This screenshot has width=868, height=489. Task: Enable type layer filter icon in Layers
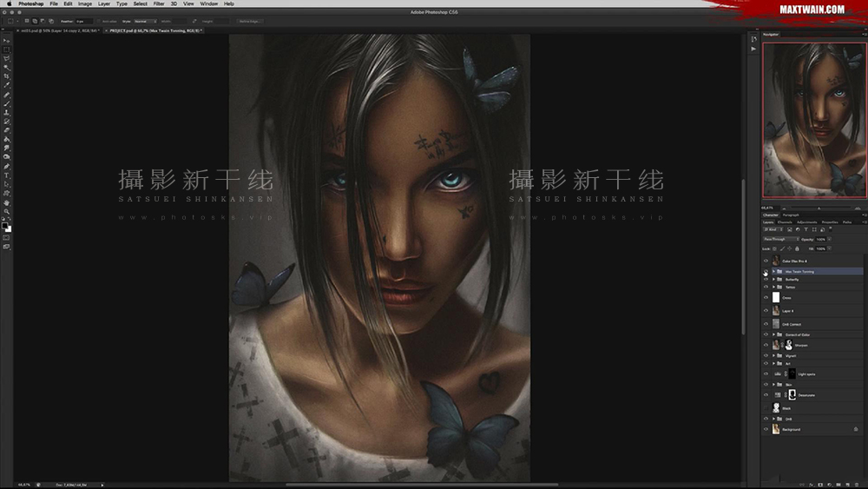click(x=806, y=229)
